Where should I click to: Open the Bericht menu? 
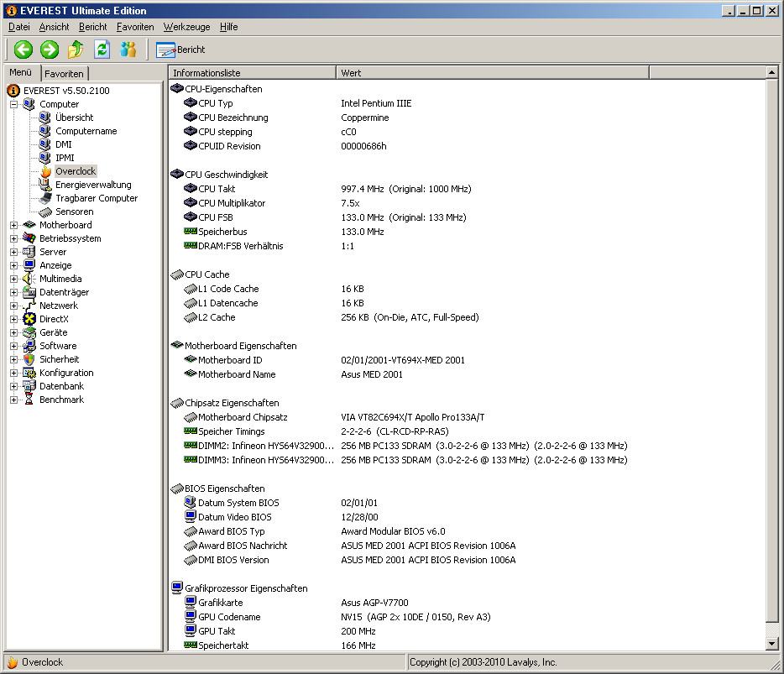pos(93,27)
